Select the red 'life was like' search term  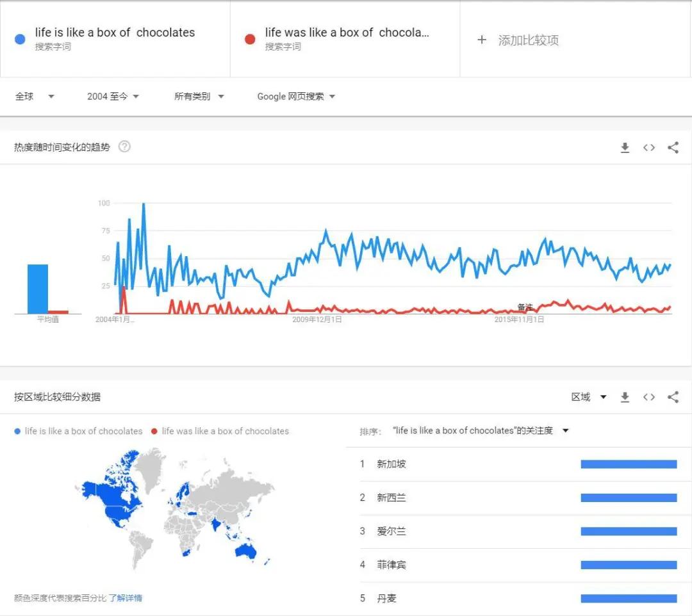click(346, 33)
